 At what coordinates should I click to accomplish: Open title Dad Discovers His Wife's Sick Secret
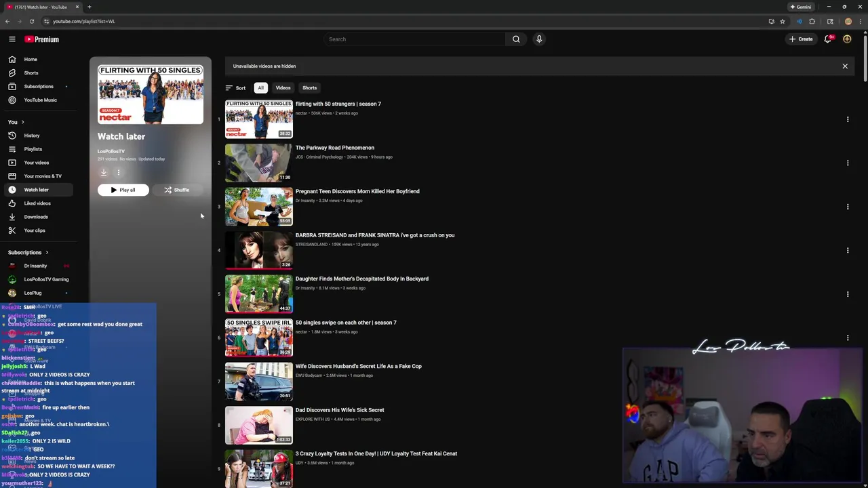340,410
